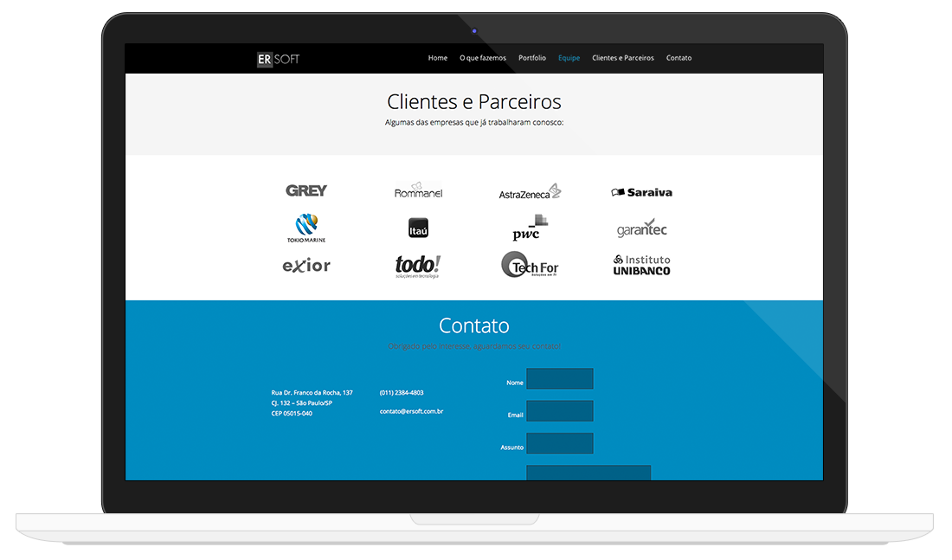This screenshot has height=560, width=952.
Task: Navigate to Clientes e Parceiros
Action: click(623, 58)
